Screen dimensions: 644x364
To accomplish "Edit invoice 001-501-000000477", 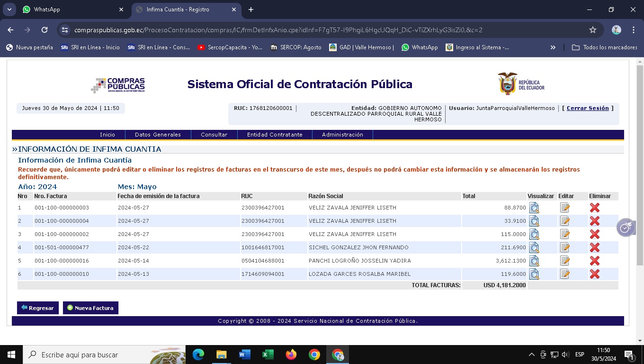I will pos(564,247).
